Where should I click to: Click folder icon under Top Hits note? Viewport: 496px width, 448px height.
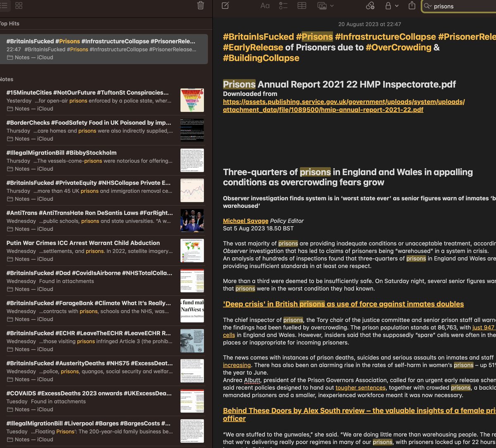coord(10,58)
